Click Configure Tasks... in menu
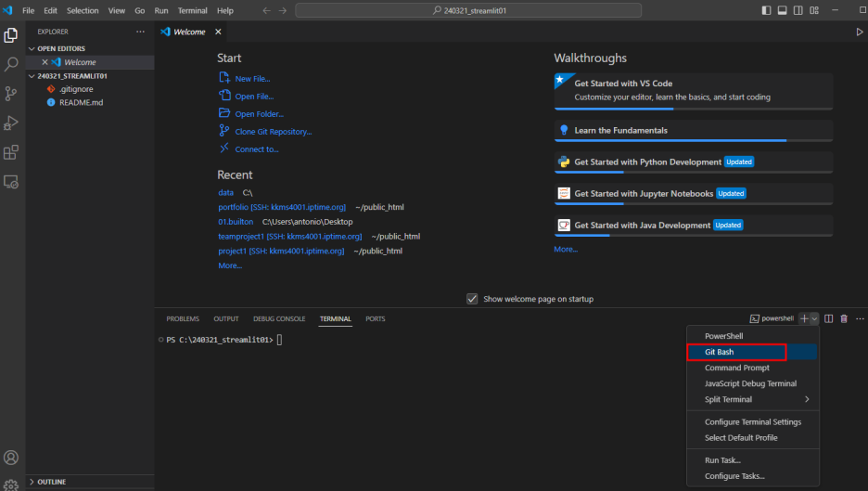The height and width of the screenshot is (491, 868). [753, 476]
